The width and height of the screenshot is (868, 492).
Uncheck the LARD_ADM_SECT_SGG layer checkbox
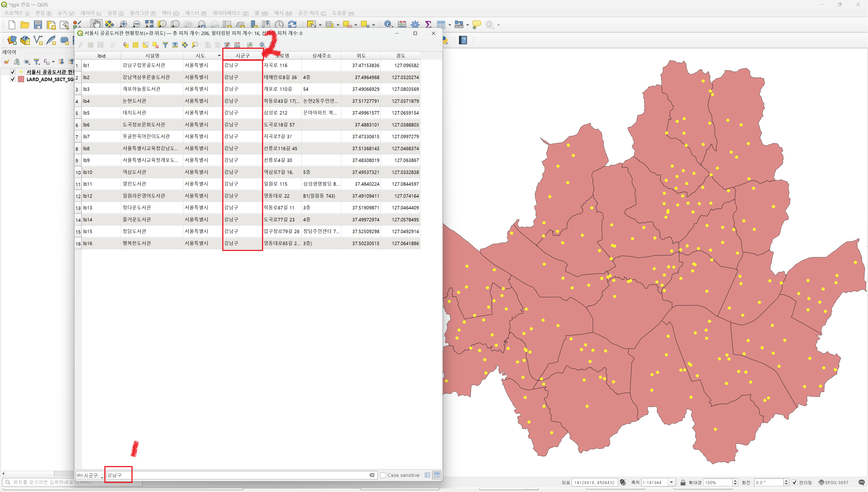point(12,80)
